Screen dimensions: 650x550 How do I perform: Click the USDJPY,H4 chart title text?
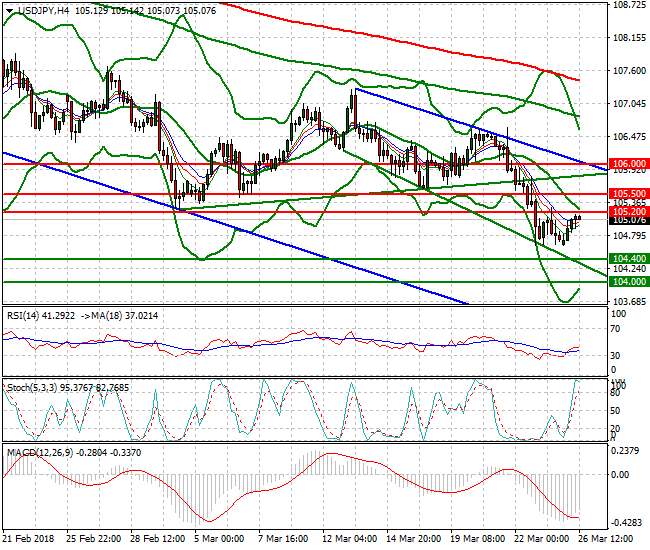click(x=44, y=11)
